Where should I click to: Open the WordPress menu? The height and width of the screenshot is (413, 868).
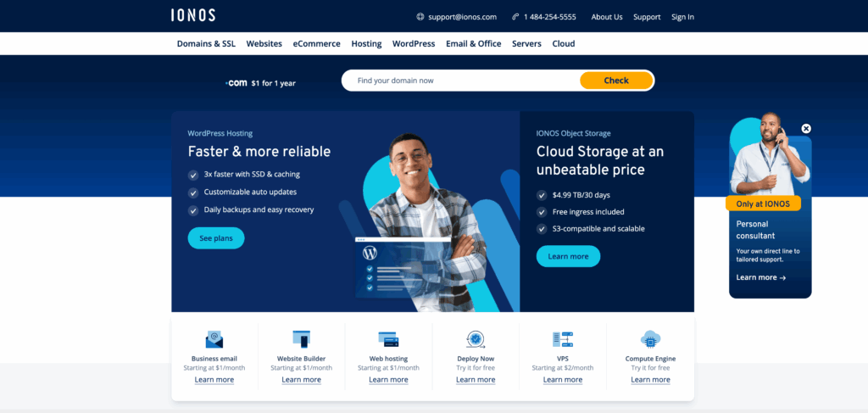click(414, 44)
